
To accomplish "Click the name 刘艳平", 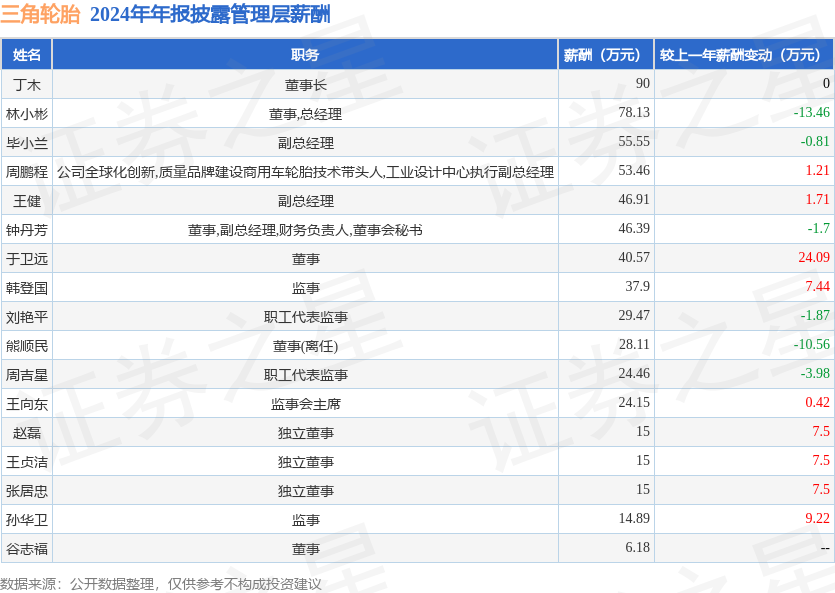I will (27, 317).
